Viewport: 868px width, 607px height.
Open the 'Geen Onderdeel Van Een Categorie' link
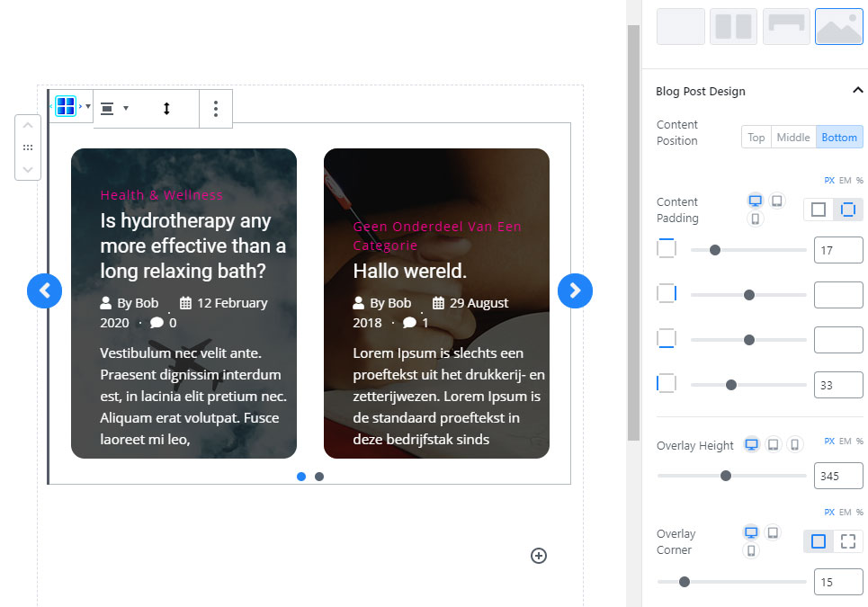pos(437,236)
